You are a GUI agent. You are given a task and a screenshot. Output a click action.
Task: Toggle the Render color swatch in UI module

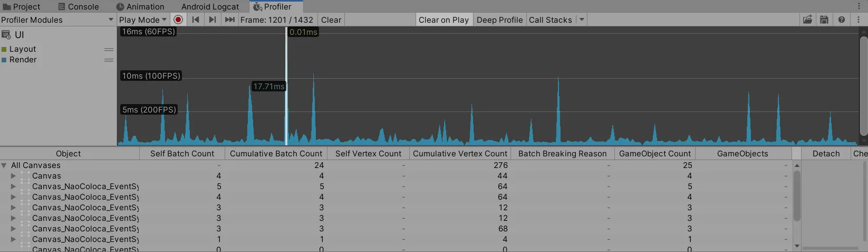(x=4, y=60)
